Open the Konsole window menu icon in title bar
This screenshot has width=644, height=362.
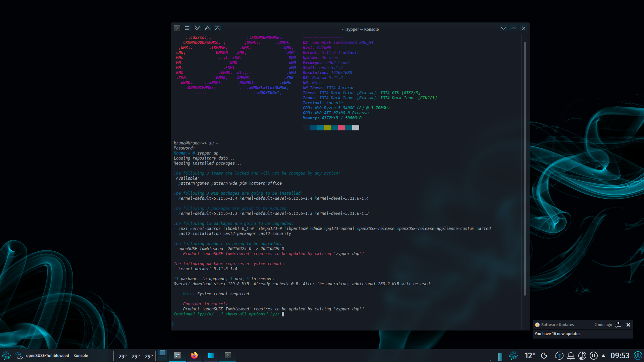pyautogui.click(x=177, y=28)
